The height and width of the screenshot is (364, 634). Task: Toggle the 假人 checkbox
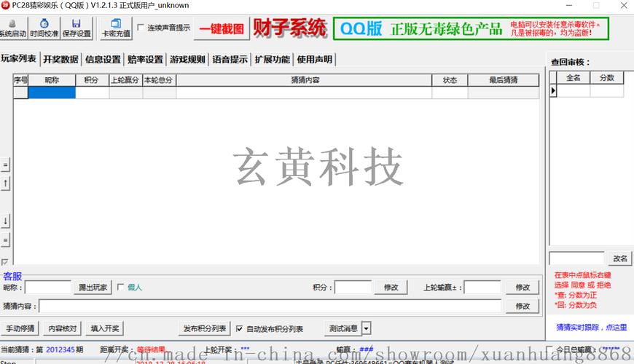tap(120, 287)
